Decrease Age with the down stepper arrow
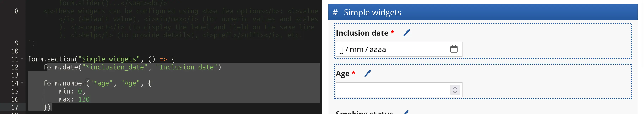The image size is (644, 114). point(455,92)
